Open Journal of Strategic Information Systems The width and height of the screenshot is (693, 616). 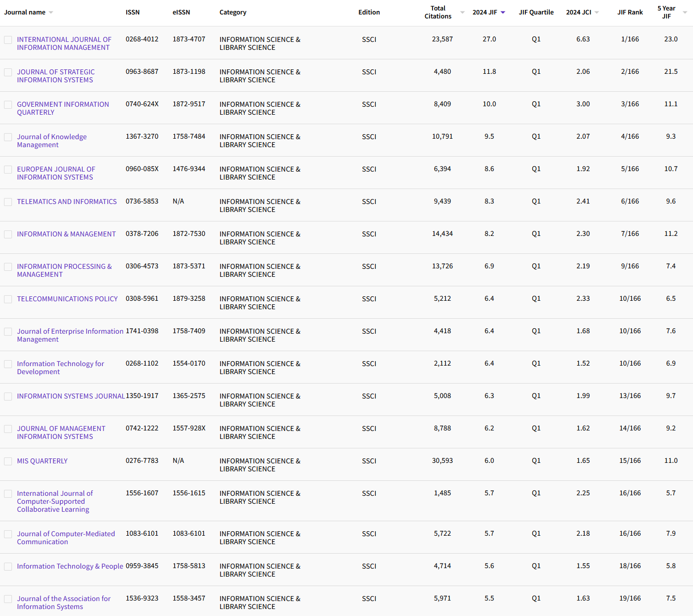tap(56, 76)
